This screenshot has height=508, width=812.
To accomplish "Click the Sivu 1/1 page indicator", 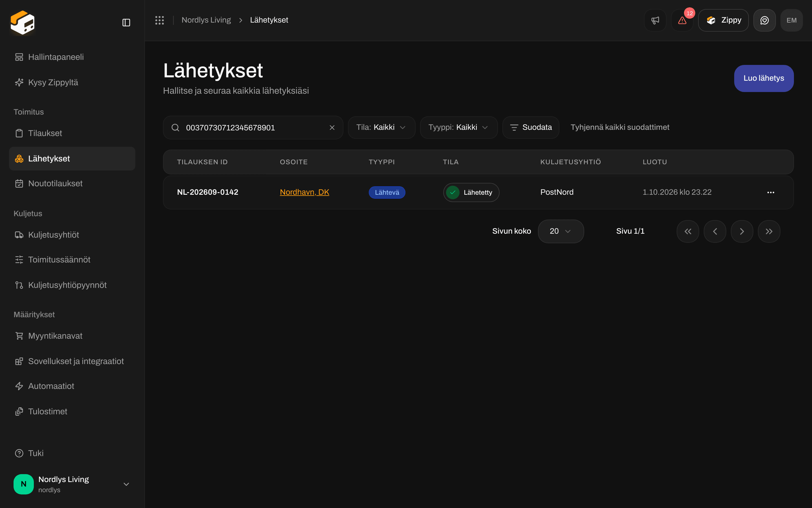I will (x=630, y=231).
